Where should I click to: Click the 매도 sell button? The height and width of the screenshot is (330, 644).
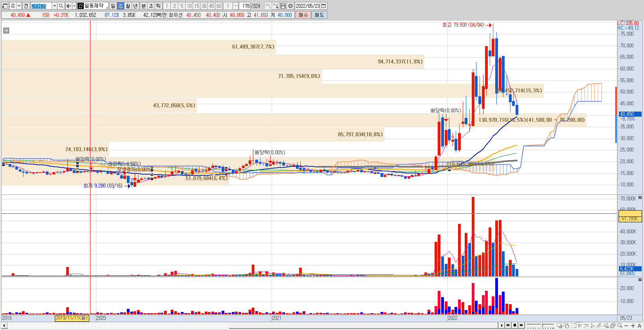pyautogui.click(x=319, y=15)
